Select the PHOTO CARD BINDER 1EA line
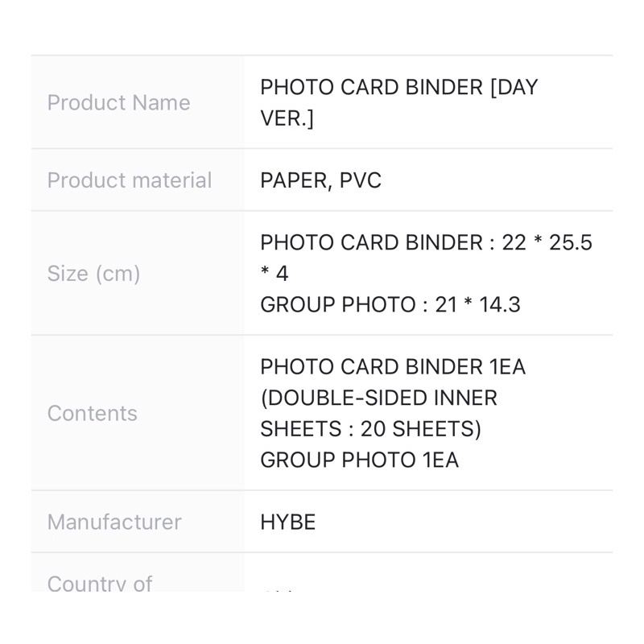 [392, 367]
